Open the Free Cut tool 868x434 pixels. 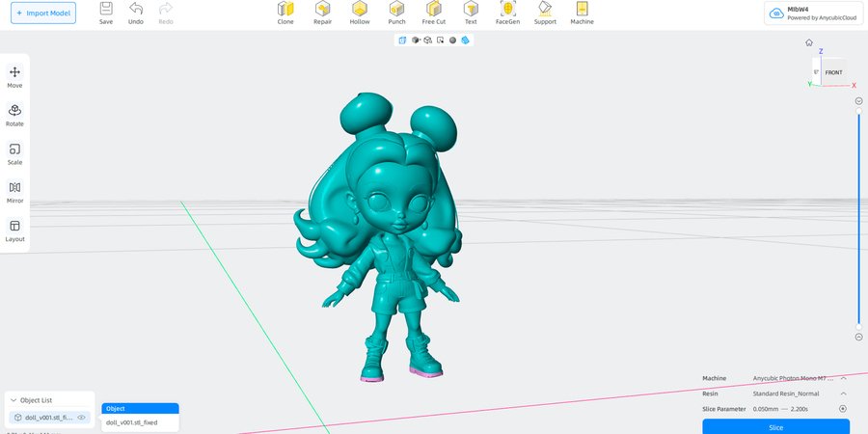click(433, 14)
